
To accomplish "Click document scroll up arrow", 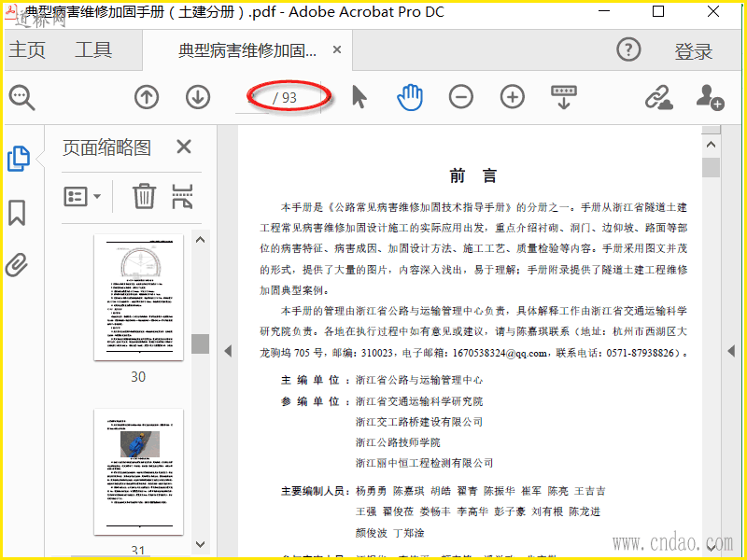I will (x=712, y=145).
